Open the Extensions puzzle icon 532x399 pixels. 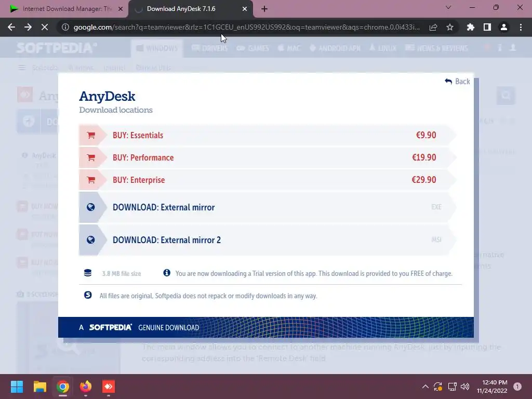[471, 27]
